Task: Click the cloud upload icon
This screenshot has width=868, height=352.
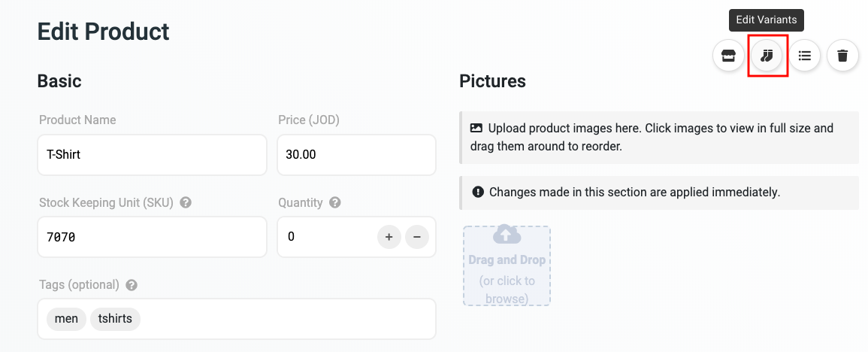Action: coord(507,235)
